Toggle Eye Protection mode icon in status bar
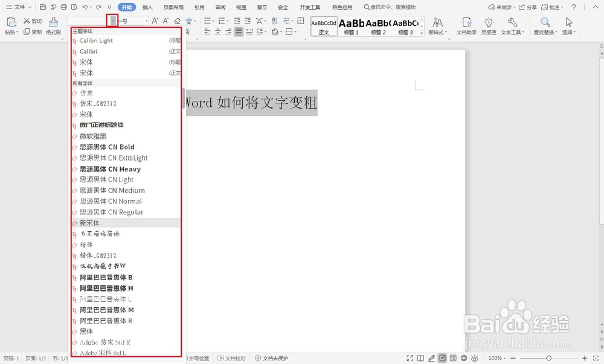This screenshot has width=604, height=364. pos(475,358)
